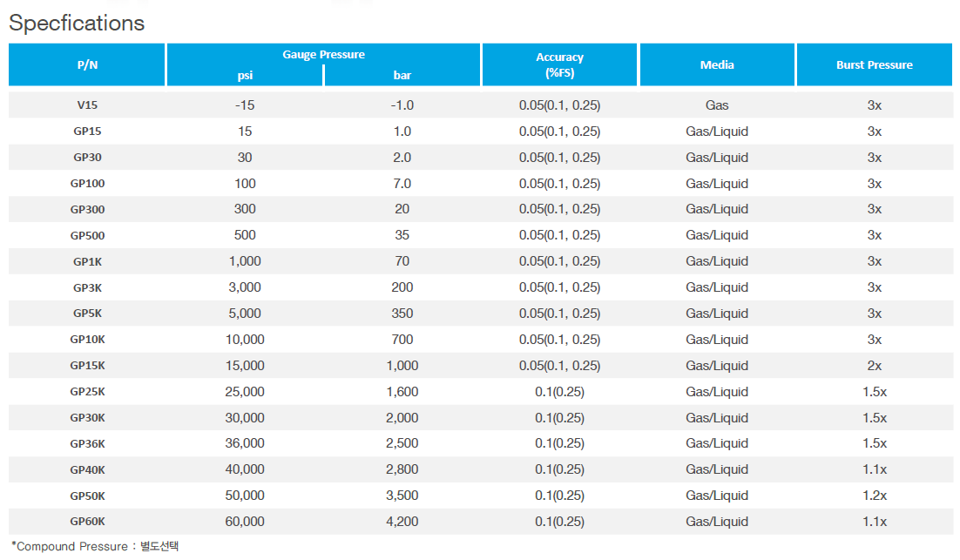Click the 1.1x burst pressure in GP60K row
Screen dimensions: 960x560
coord(875,522)
